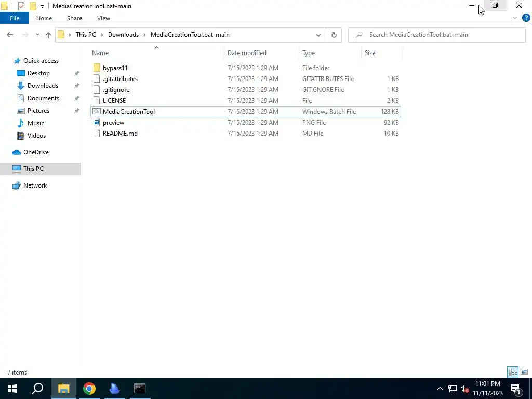The width and height of the screenshot is (532, 399).
Task: Open the Windows Start menu
Action: (x=12, y=389)
